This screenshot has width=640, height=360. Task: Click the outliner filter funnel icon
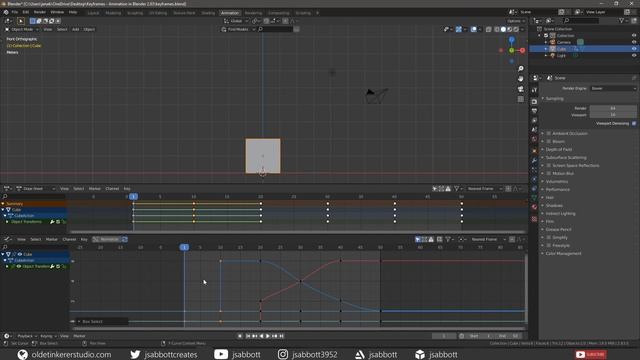621,20
